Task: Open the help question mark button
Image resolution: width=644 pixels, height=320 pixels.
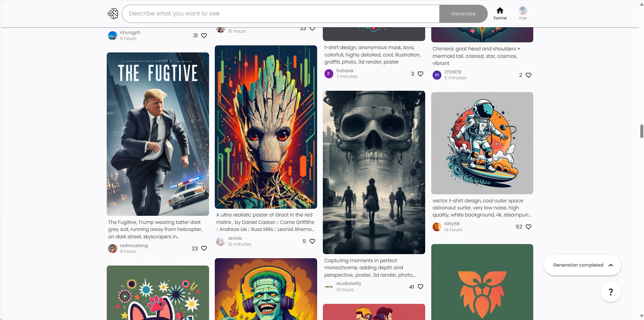Action: 611,292
